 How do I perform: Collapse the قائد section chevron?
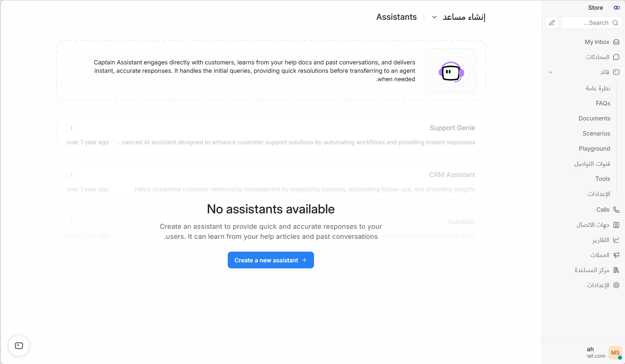coord(550,72)
